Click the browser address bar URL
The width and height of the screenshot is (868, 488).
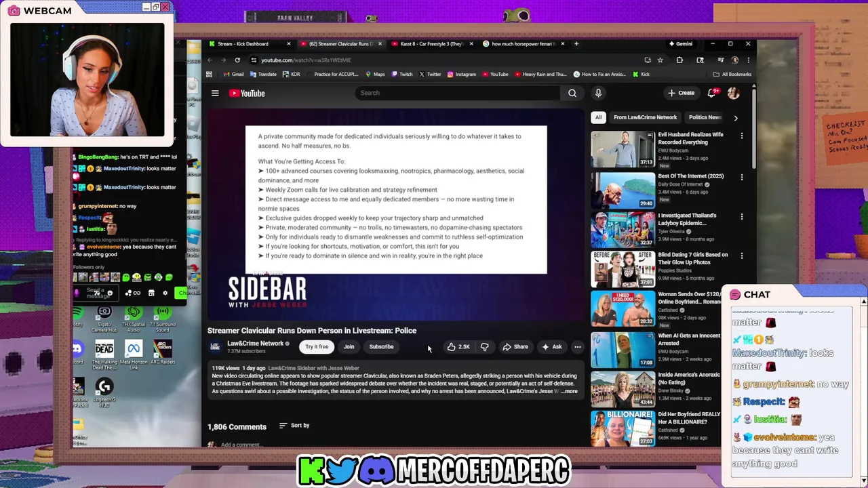pos(306,60)
